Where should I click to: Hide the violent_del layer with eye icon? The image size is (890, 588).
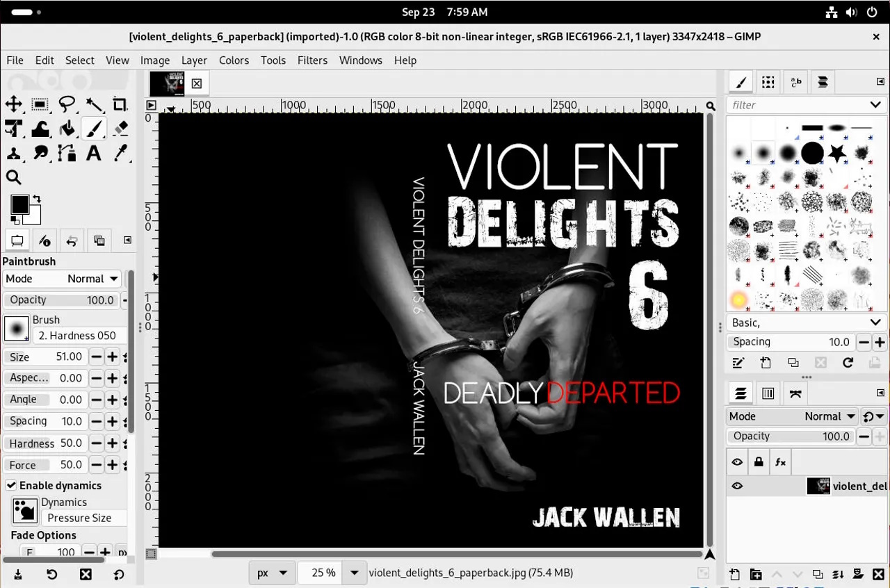pos(737,486)
